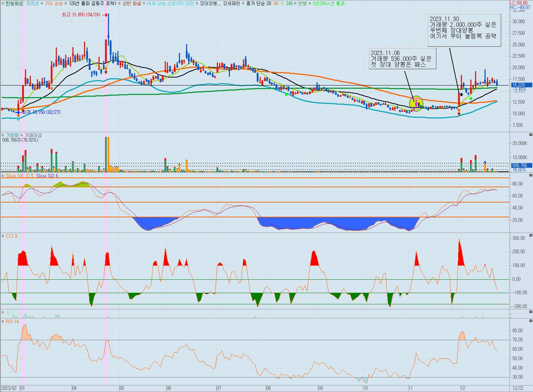Select the 15% 상승 indicator label

point(54,3)
